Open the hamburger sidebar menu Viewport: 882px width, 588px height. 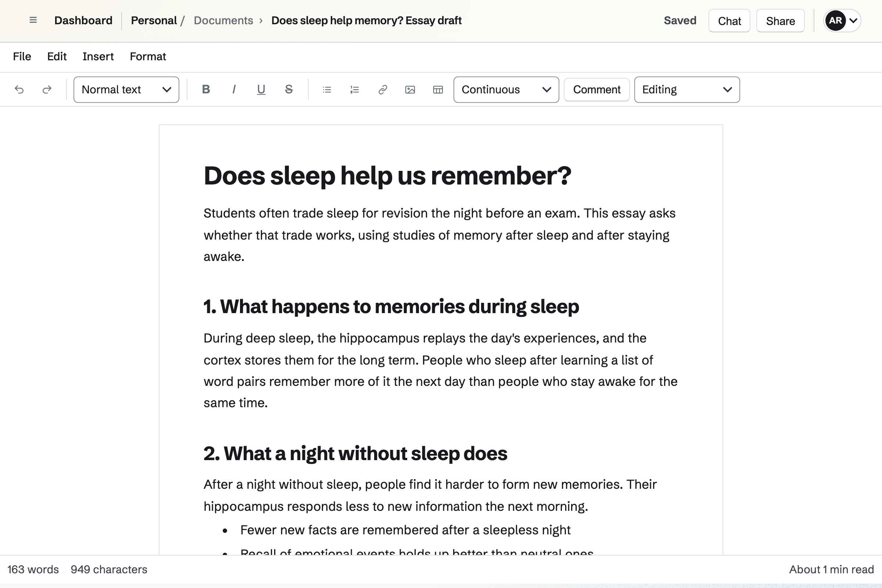click(x=33, y=20)
